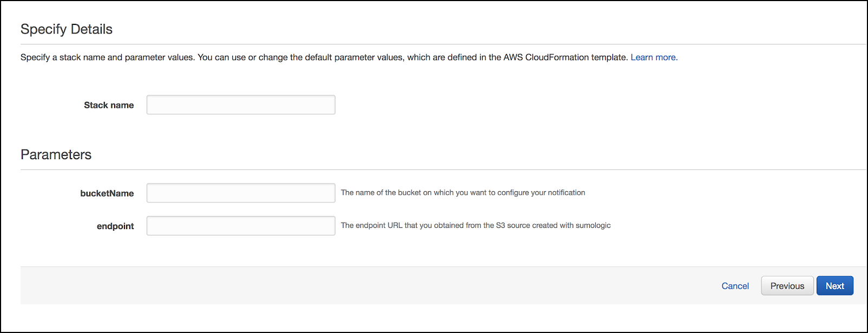Click the endpoint URL help text
Image resolution: width=868 pixels, height=333 pixels.
pos(475,226)
